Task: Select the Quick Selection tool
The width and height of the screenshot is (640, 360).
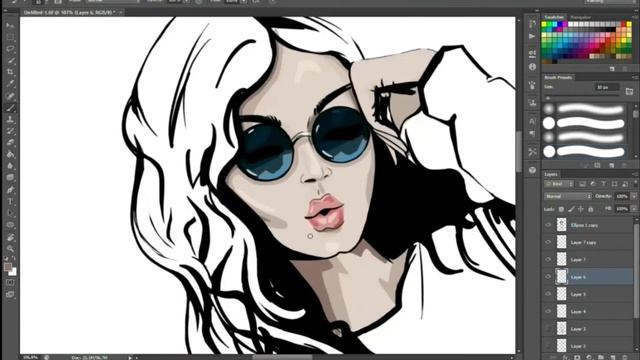Action: coord(10,61)
